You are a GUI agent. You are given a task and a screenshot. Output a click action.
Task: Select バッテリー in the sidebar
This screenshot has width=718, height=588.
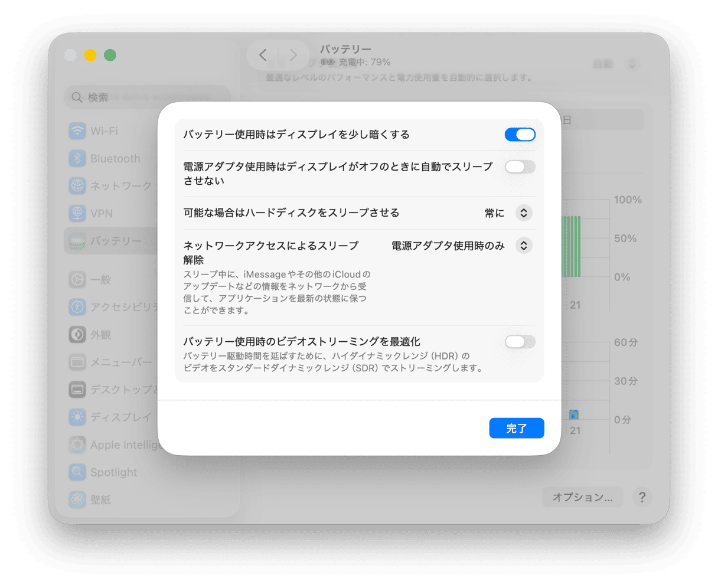115,241
